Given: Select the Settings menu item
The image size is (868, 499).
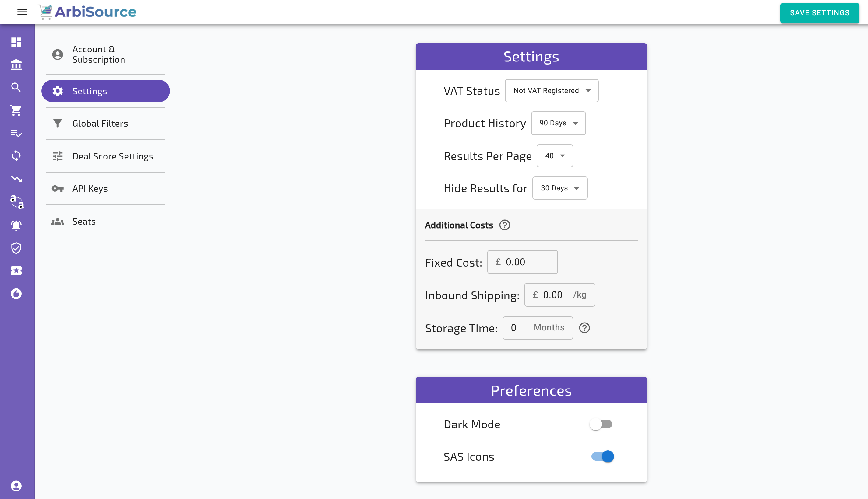Looking at the screenshot, I should coord(106,91).
